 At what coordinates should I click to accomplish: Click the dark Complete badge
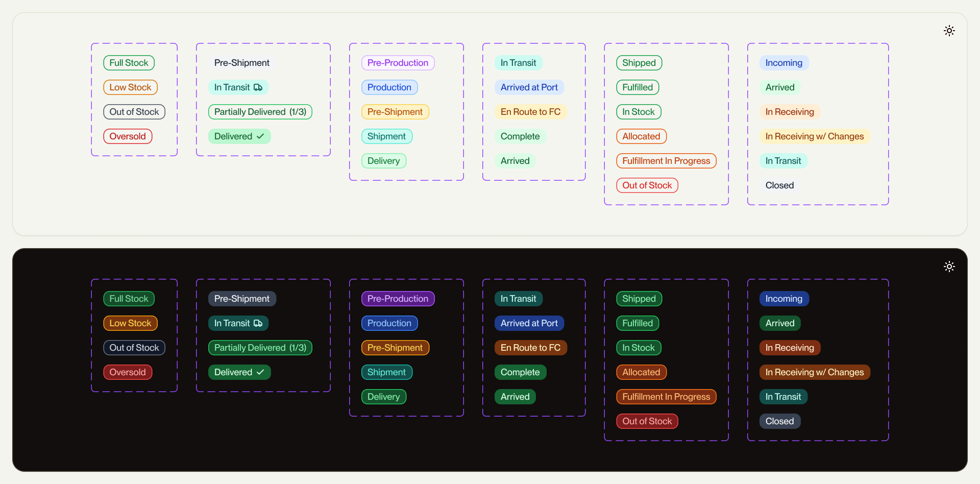click(520, 372)
